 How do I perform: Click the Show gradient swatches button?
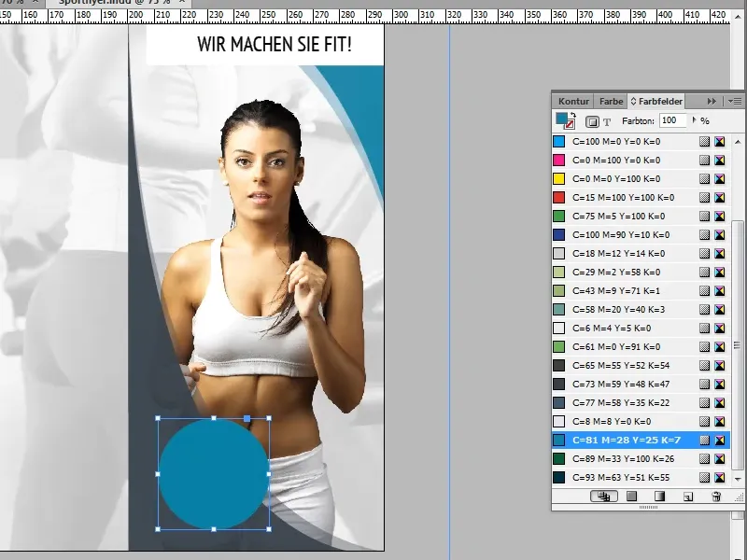tap(660, 497)
